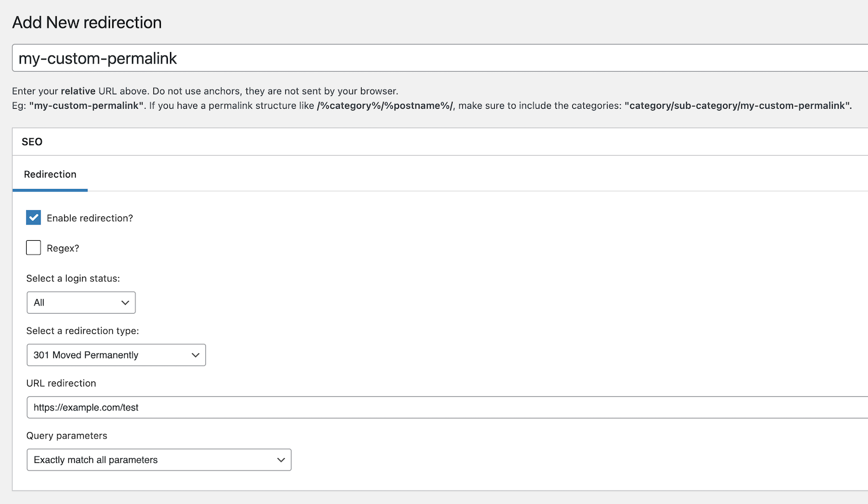
Task: Click the 'Select a redirection type:' label
Action: pyautogui.click(x=83, y=331)
